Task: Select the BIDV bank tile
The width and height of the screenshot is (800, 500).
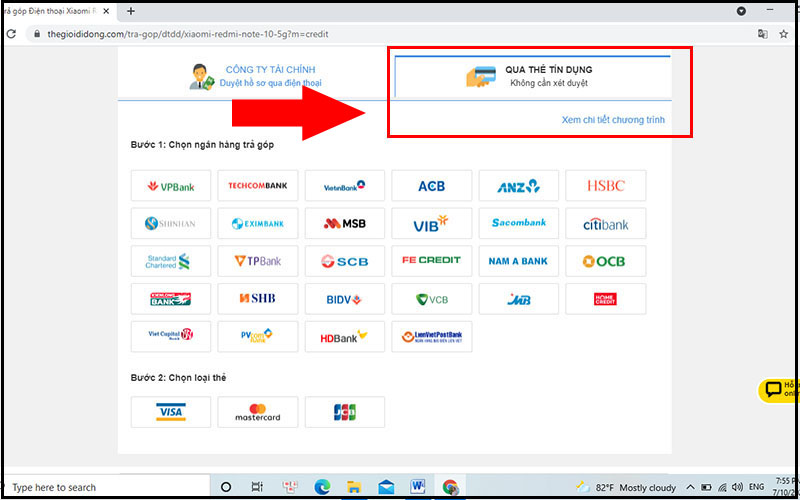Action: click(x=345, y=299)
